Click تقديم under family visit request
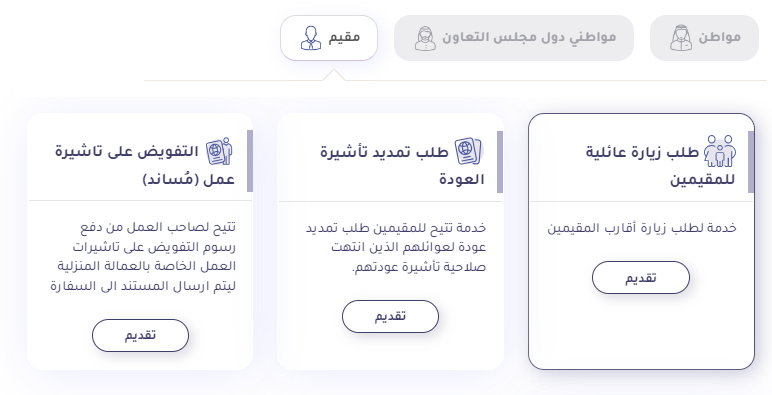772x395 pixels. coord(641,278)
